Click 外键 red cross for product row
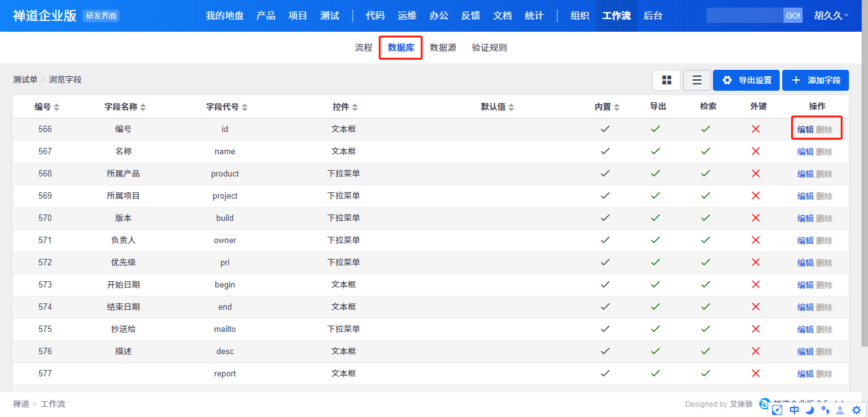This screenshot has height=417, width=868. pos(756,173)
